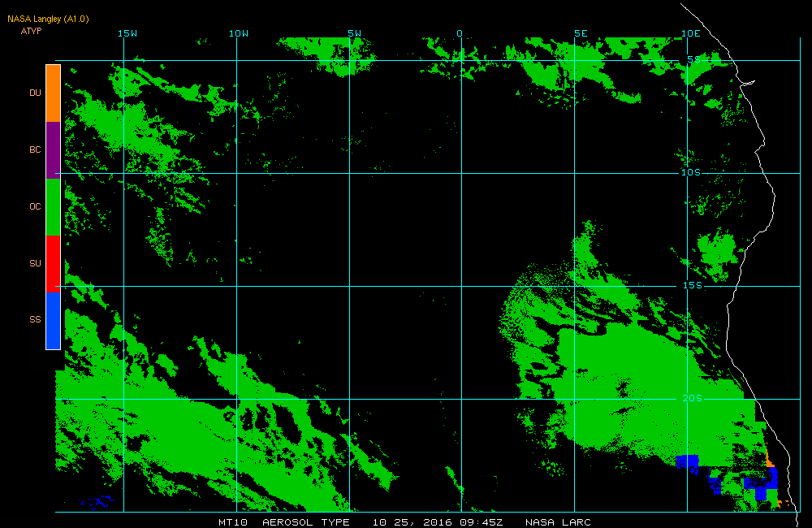The image size is (812, 528).
Task: Click the orange DU legend color segment
Action: (54, 93)
